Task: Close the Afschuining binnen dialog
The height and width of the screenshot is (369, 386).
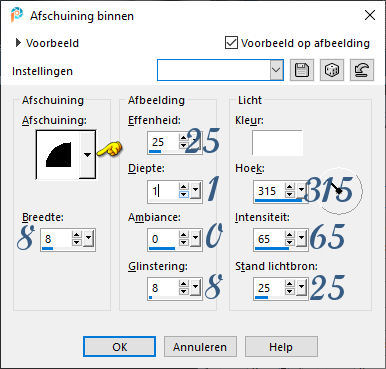Action: click(370, 15)
